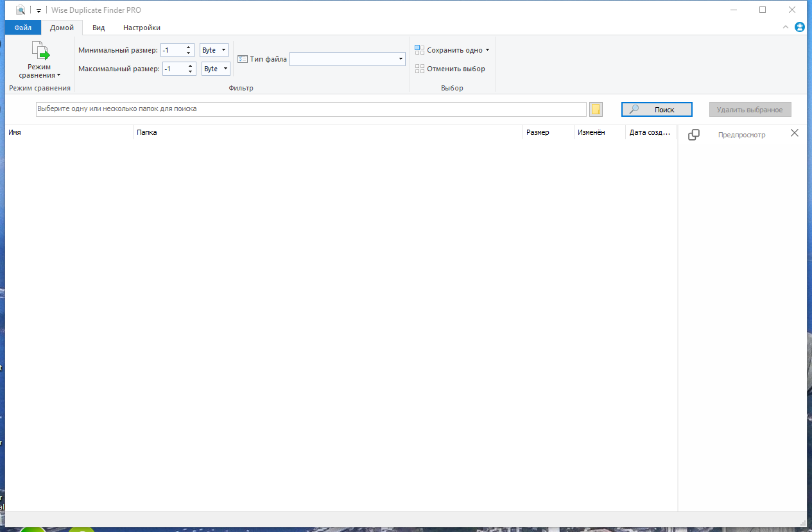This screenshot has width=812, height=532.
Task: Click the folder search path field
Action: coord(311,109)
